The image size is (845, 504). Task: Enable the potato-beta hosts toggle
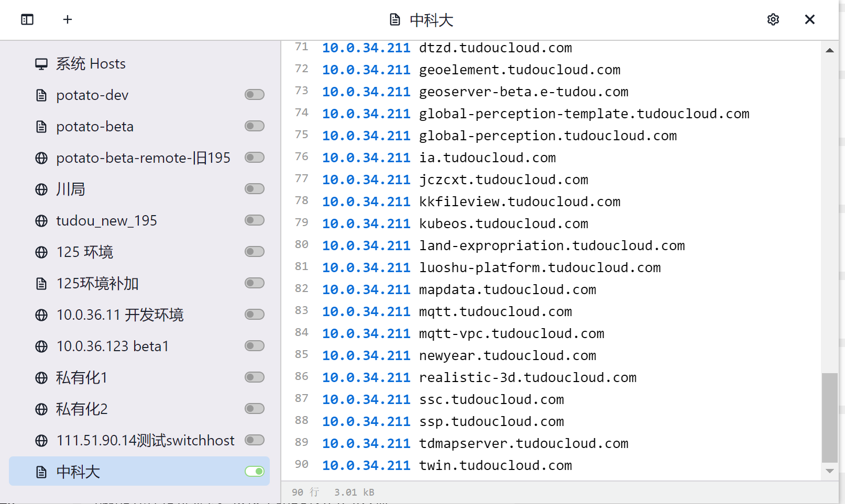click(254, 126)
